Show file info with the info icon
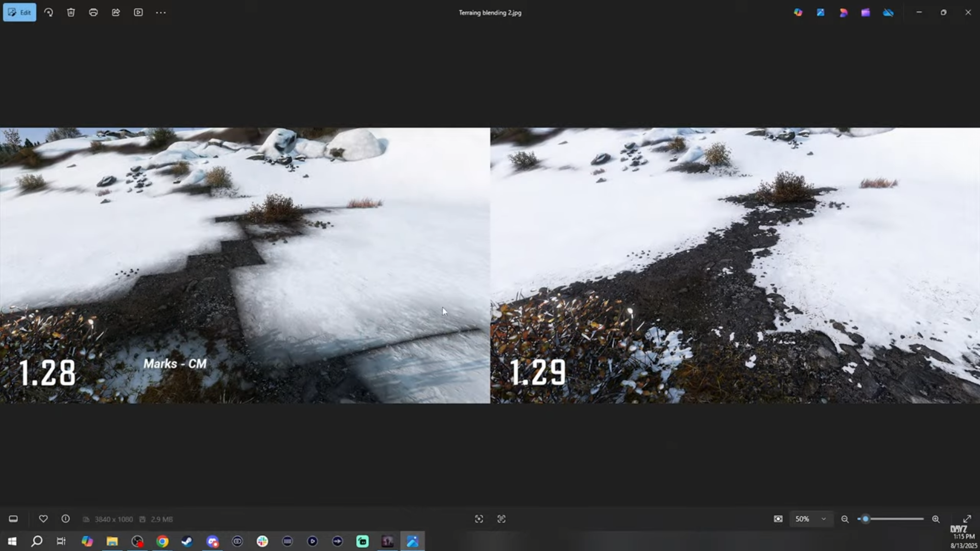 tap(65, 519)
